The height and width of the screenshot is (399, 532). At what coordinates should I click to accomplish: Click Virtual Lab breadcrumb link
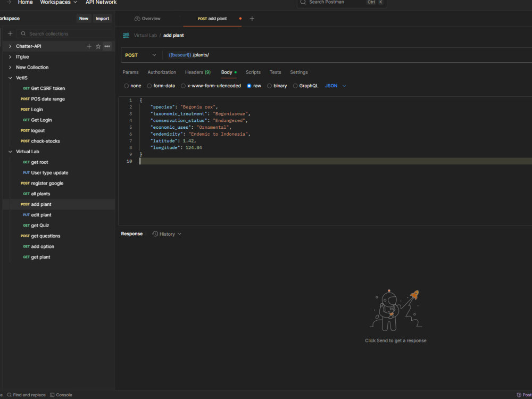click(x=145, y=35)
